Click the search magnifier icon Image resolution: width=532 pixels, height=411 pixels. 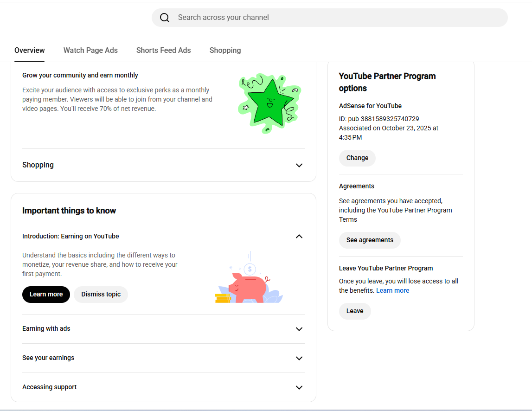point(165,18)
